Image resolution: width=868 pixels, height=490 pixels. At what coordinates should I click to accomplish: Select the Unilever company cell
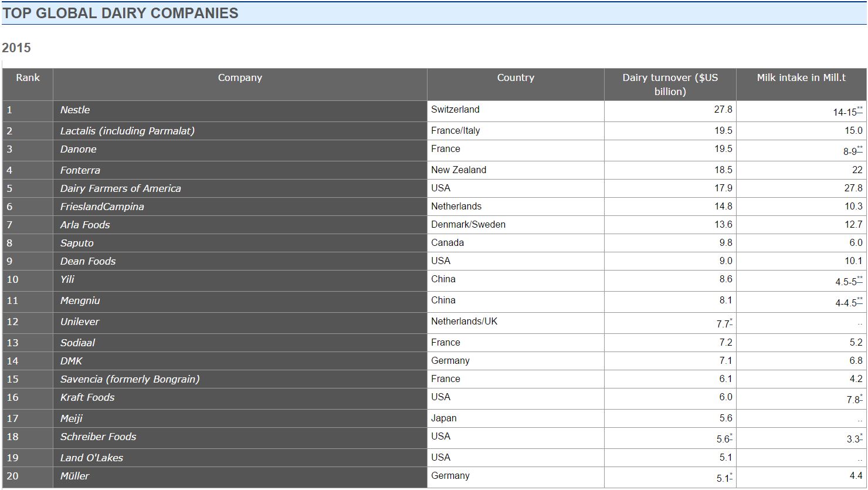(240, 323)
